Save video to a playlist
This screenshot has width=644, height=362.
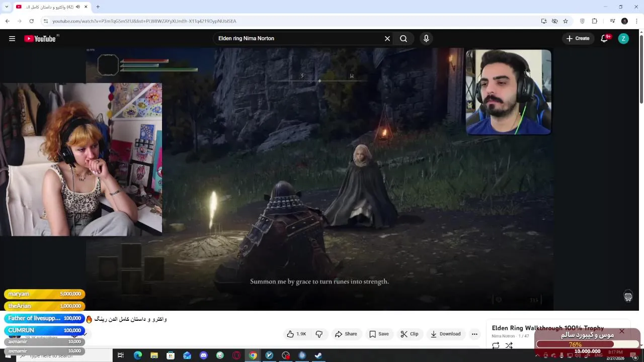point(379,334)
